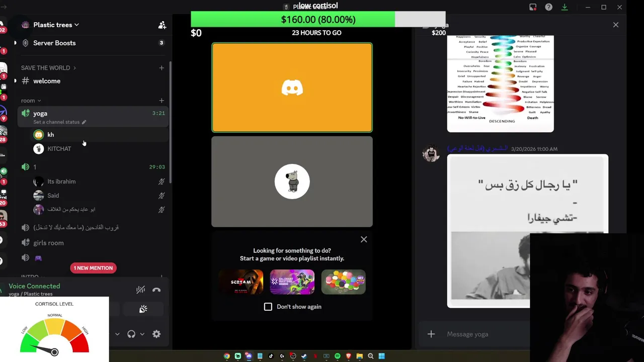644x362 pixels.
Task: Select the gray KITCHAT avatar video tile
Action: (292, 182)
